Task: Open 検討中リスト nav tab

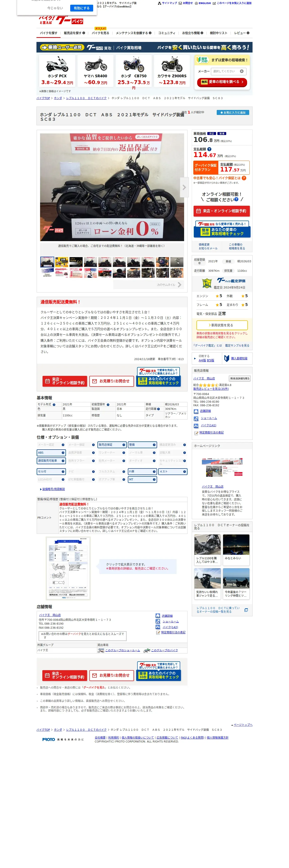Action: coord(219,33)
